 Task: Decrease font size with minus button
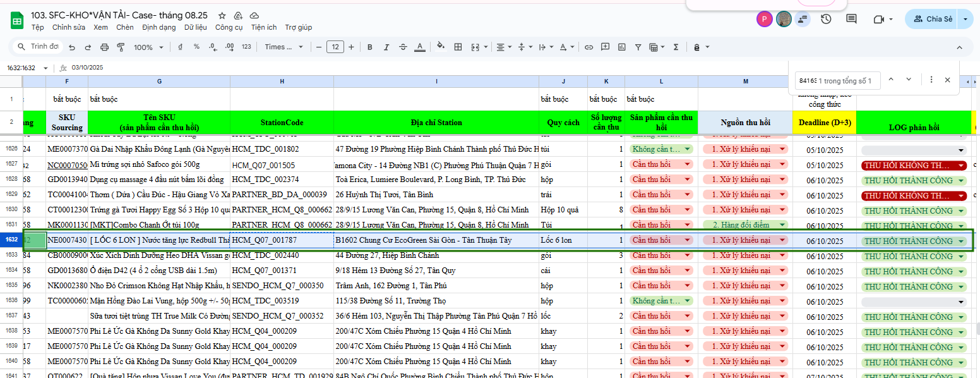pos(319,47)
